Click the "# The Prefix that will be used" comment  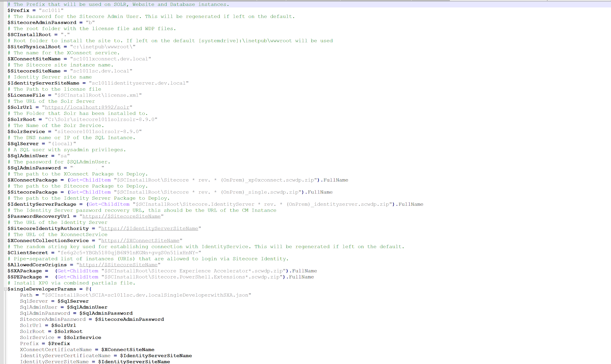tap(118, 4)
